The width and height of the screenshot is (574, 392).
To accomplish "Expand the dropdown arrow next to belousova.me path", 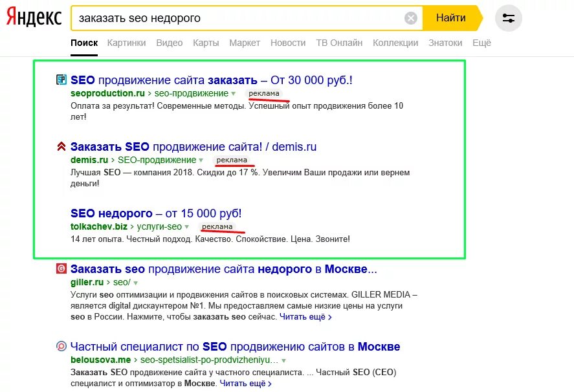I will [283, 360].
